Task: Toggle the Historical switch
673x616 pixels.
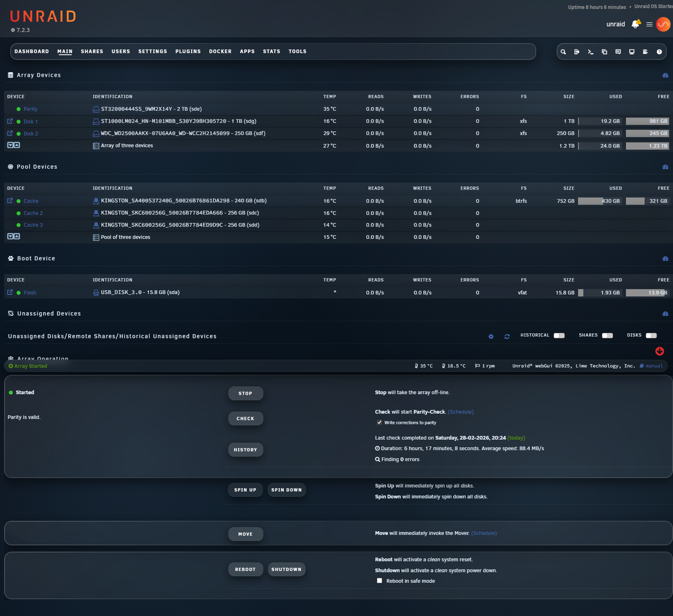Action: [559, 335]
